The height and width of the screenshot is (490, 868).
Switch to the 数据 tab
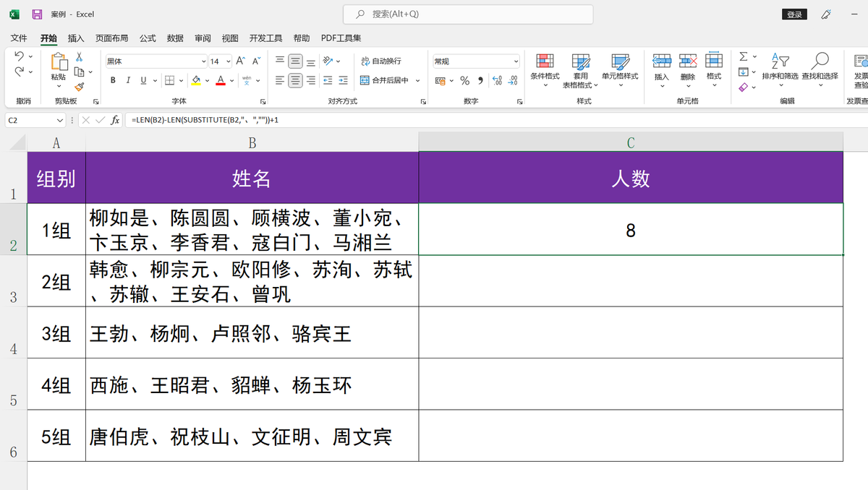175,38
